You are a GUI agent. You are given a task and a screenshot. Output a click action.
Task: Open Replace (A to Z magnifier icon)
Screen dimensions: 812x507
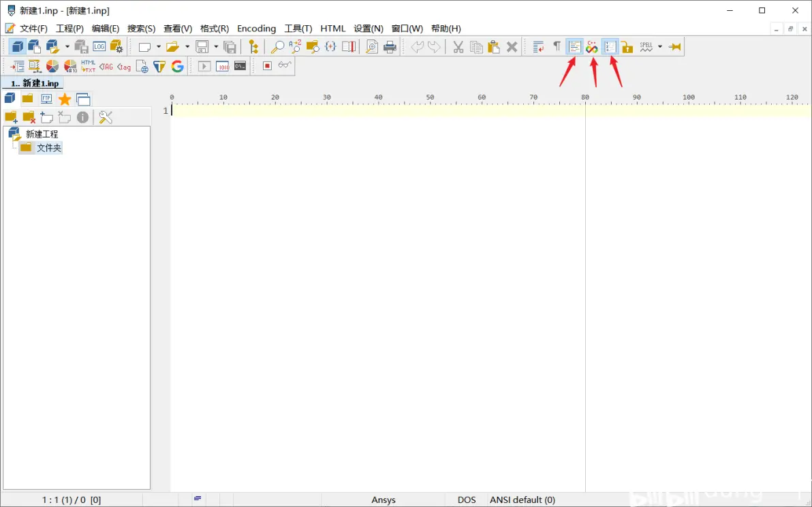(295, 46)
